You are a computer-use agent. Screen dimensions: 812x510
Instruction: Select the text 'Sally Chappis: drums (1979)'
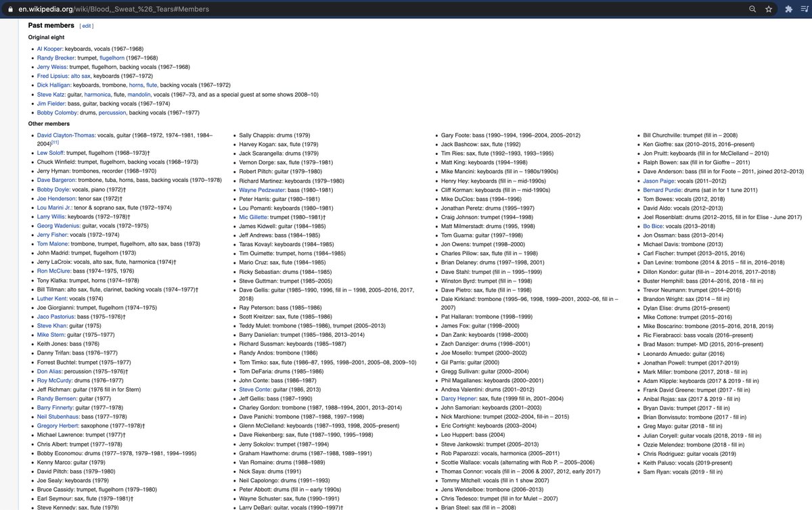pos(275,135)
